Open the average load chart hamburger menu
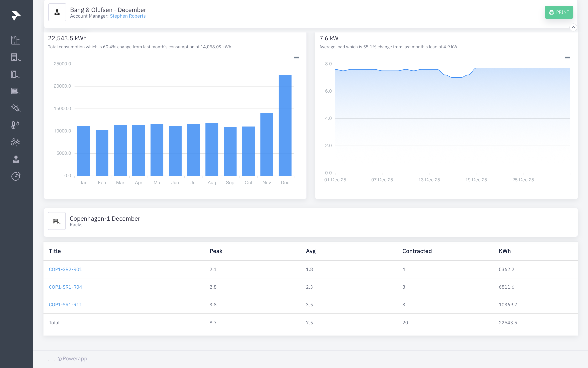 pos(567,58)
